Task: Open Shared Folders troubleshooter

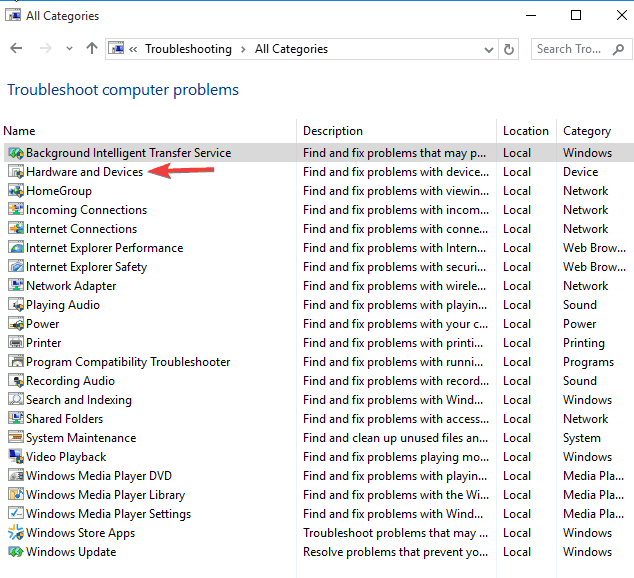Action: pos(65,419)
